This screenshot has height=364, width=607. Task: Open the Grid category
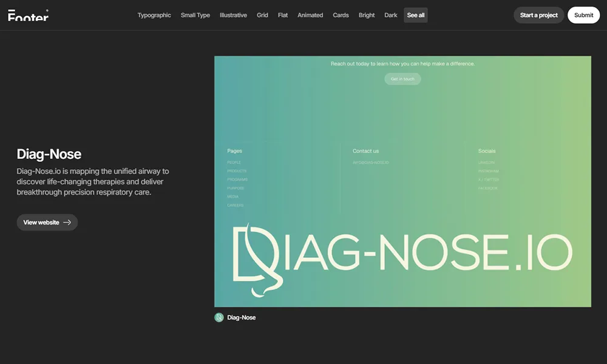262,15
